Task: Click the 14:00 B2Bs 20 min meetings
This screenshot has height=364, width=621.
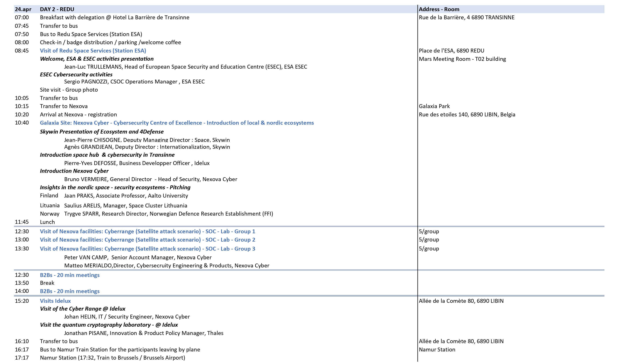Action: pos(70,291)
